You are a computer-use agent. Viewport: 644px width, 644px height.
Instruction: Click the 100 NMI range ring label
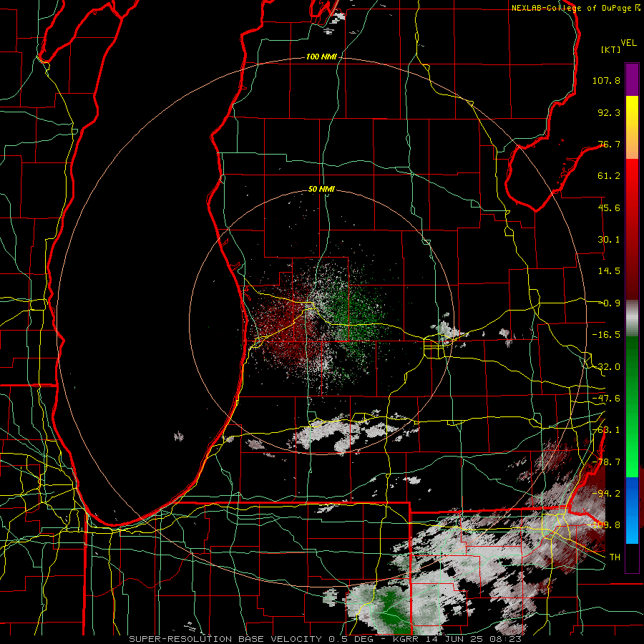tap(321, 57)
